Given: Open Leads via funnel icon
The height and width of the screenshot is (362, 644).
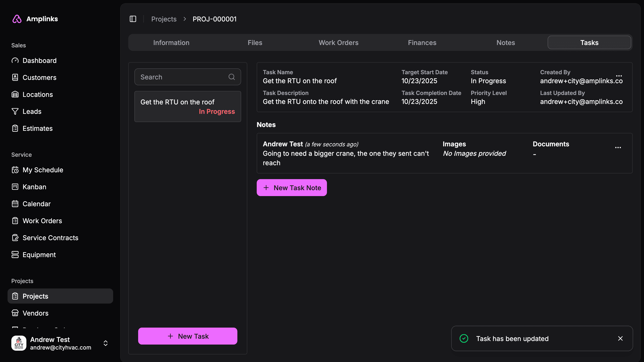Looking at the screenshot, I should (15, 111).
